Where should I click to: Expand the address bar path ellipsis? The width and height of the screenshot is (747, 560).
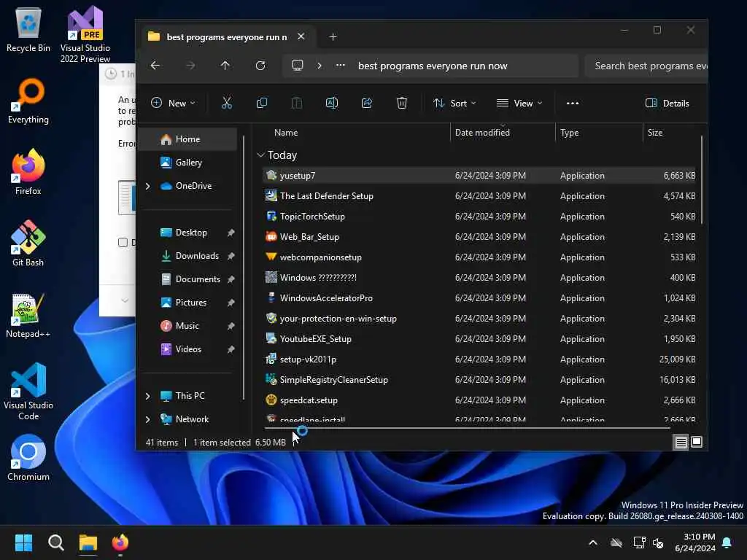click(x=340, y=66)
